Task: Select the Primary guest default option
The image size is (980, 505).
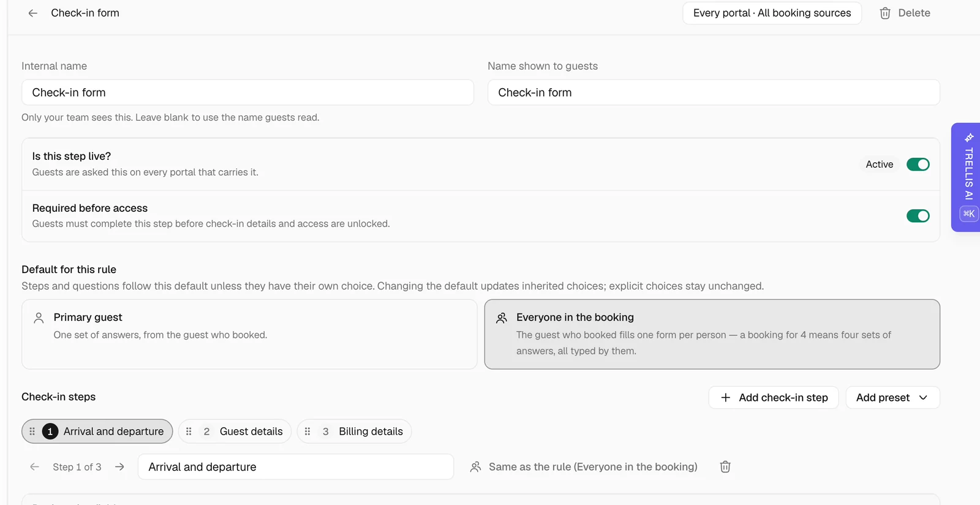Action: [x=249, y=334]
